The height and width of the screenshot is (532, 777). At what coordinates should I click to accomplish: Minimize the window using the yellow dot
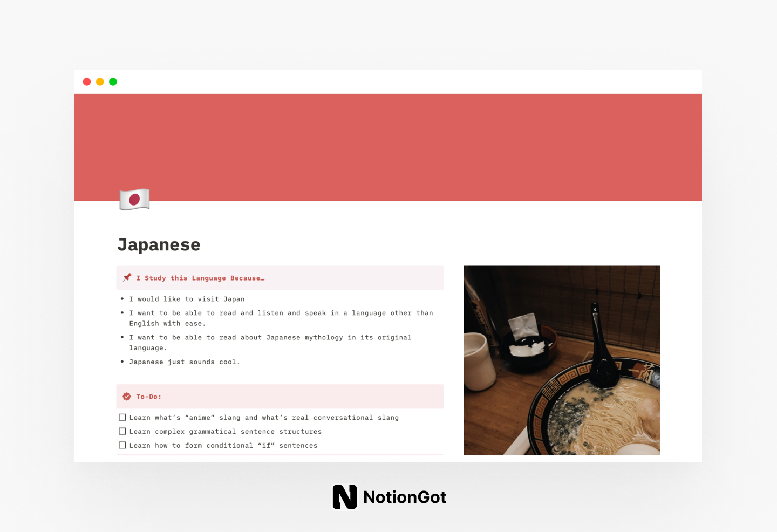(100, 82)
